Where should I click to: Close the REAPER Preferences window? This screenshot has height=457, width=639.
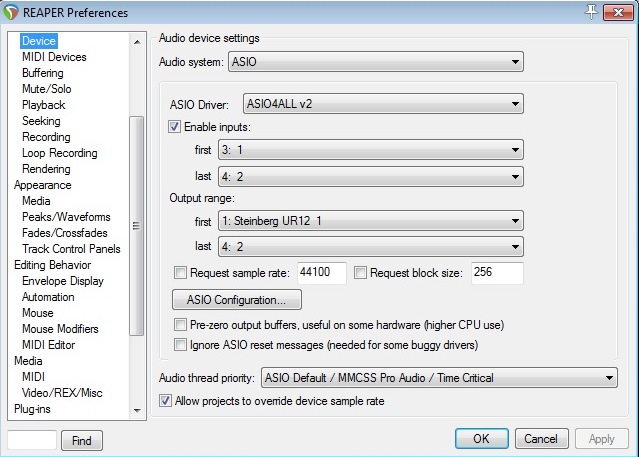pyautogui.click(x=619, y=11)
